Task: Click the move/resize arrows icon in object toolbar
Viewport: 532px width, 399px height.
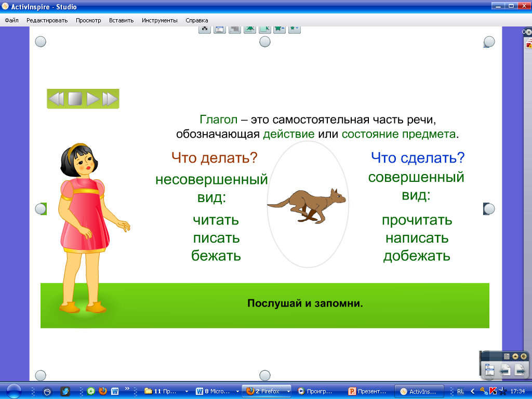Action: [205, 29]
